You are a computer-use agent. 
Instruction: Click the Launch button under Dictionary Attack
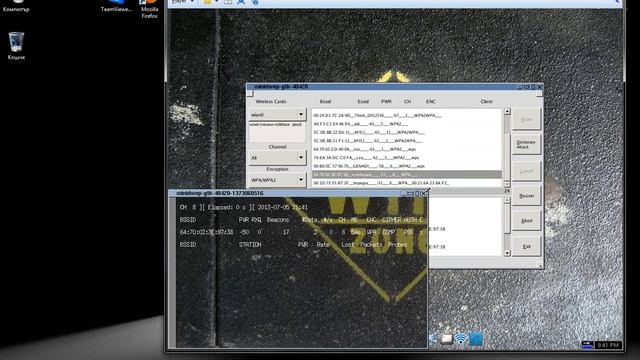click(x=527, y=171)
